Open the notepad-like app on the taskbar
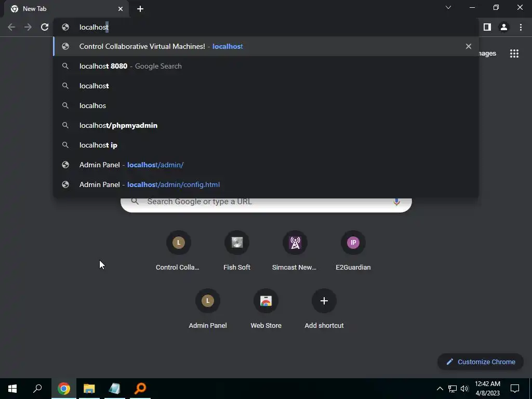The width and height of the screenshot is (532, 399). tap(115, 389)
